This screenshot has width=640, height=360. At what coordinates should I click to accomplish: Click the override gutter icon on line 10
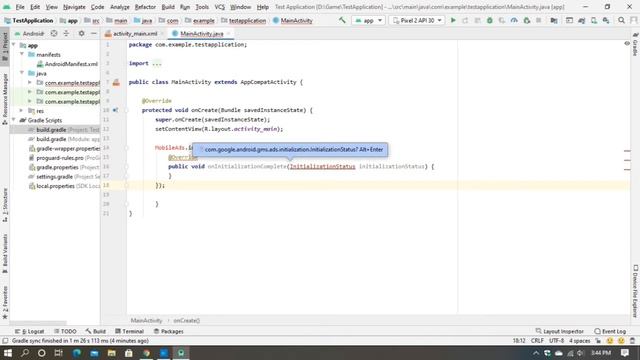[x=116, y=110]
